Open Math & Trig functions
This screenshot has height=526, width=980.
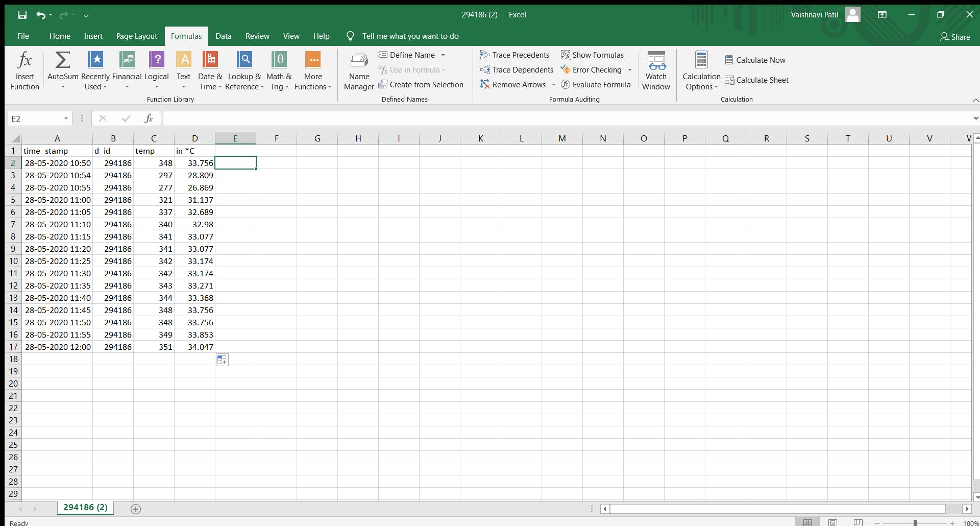pos(279,70)
